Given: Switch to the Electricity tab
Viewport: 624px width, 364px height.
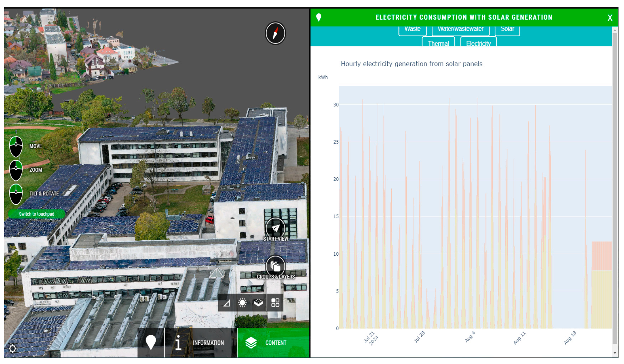Looking at the screenshot, I should 478,43.
